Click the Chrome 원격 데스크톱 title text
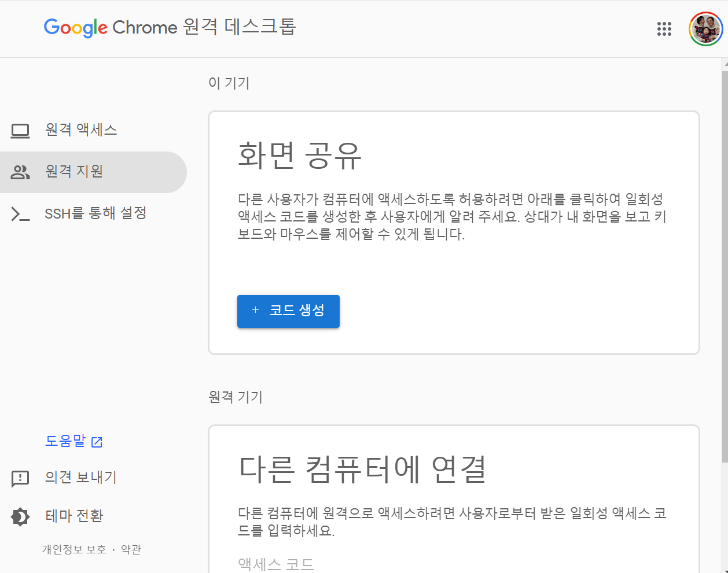The width and height of the screenshot is (728, 573). click(x=204, y=27)
